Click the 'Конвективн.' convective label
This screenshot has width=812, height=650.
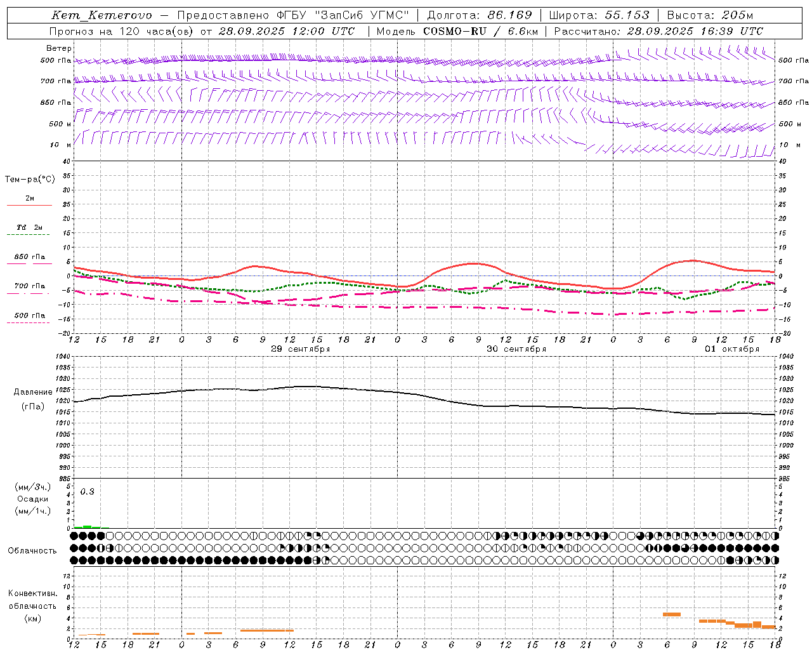(33, 594)
